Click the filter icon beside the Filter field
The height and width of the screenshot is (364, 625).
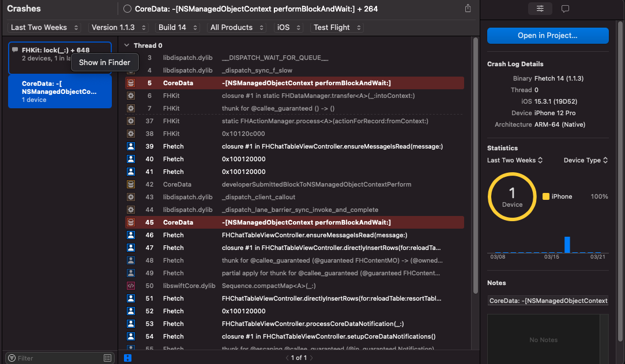tap(12, 358)
